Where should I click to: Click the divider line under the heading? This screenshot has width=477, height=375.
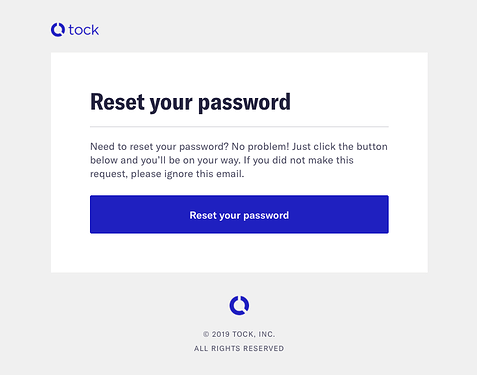coord(239,127)
